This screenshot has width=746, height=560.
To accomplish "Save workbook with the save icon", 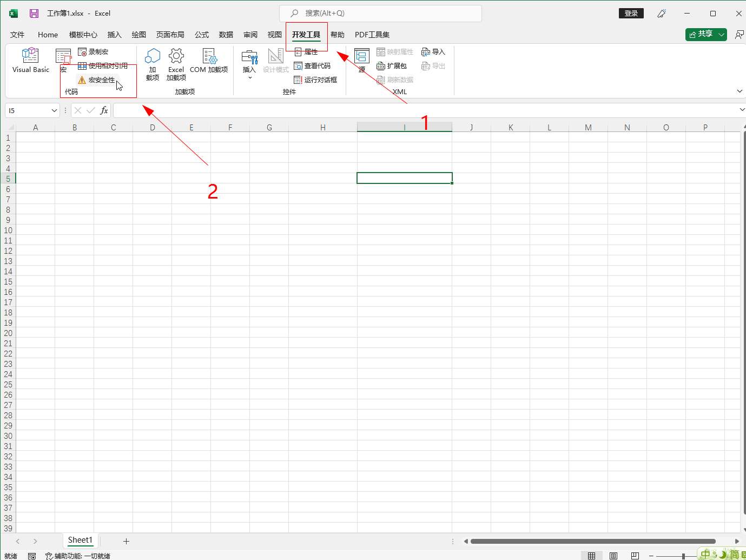I will (34, 14).
